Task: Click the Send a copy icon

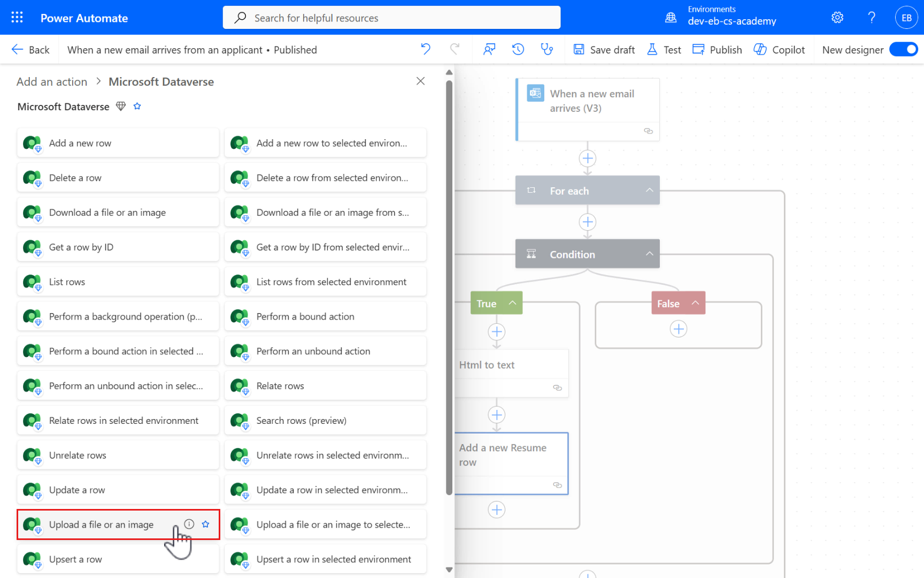Action: coord(489,49)
